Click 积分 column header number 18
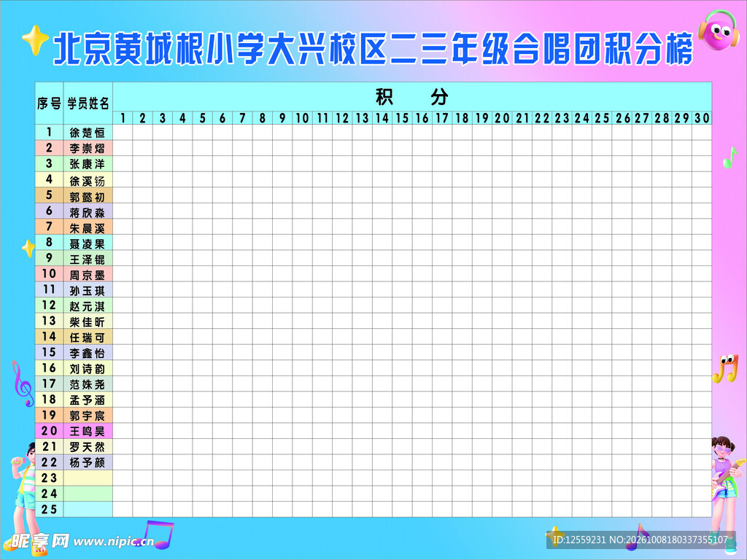The image size is (747, 560). tap(462, 117)
